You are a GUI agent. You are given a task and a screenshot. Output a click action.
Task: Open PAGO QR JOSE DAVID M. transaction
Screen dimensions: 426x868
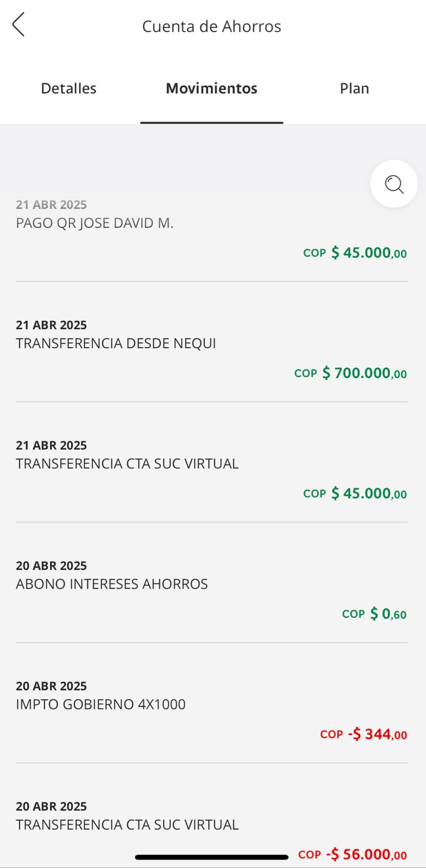[95, 223]
